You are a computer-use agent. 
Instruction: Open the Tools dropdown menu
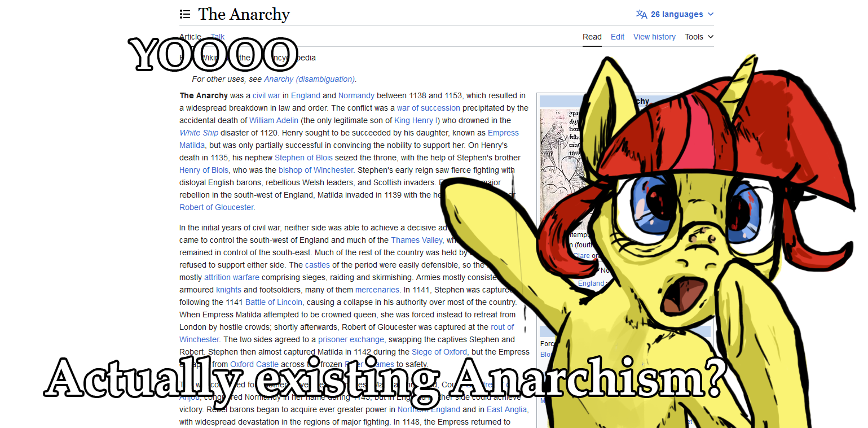point(699,37)
